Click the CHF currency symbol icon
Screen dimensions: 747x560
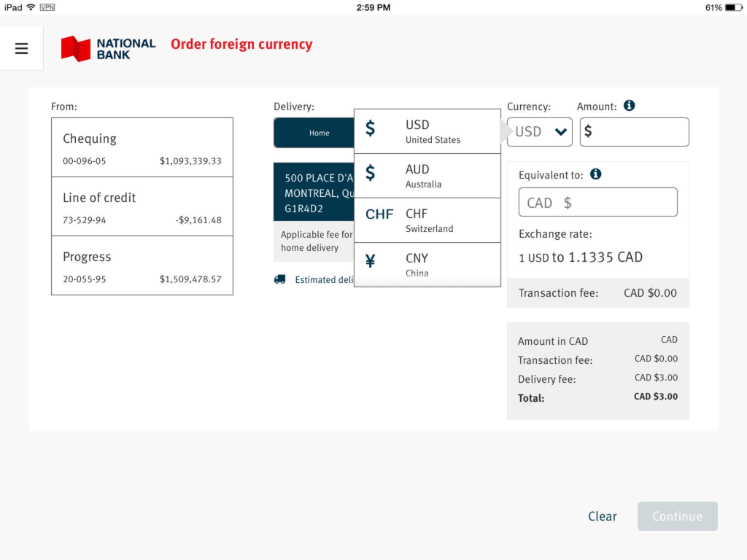[379, 214]
